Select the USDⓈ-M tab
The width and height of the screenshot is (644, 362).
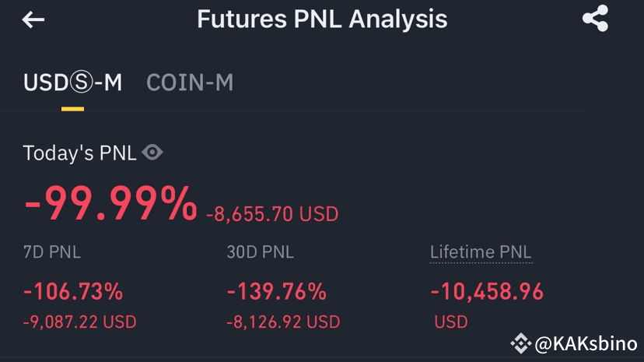[72, 83]
